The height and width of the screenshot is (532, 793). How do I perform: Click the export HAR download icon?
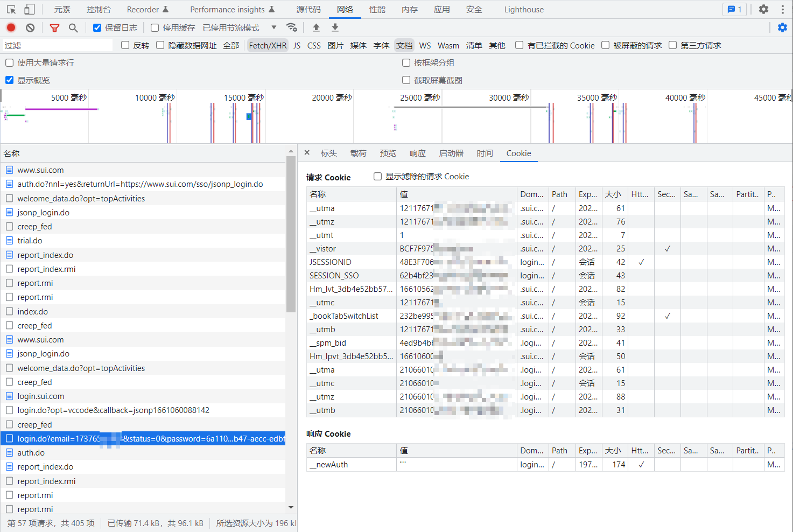coord(335,27)
